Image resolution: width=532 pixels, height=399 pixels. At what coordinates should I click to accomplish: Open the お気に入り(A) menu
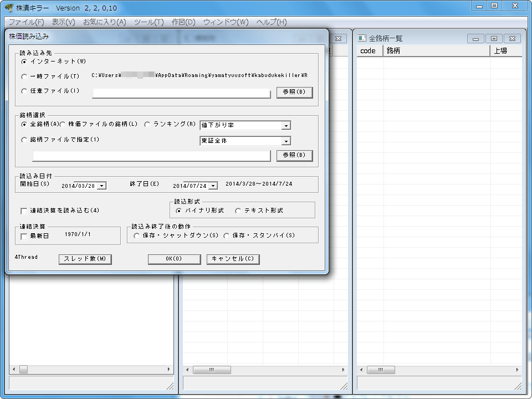coord(105,22)
